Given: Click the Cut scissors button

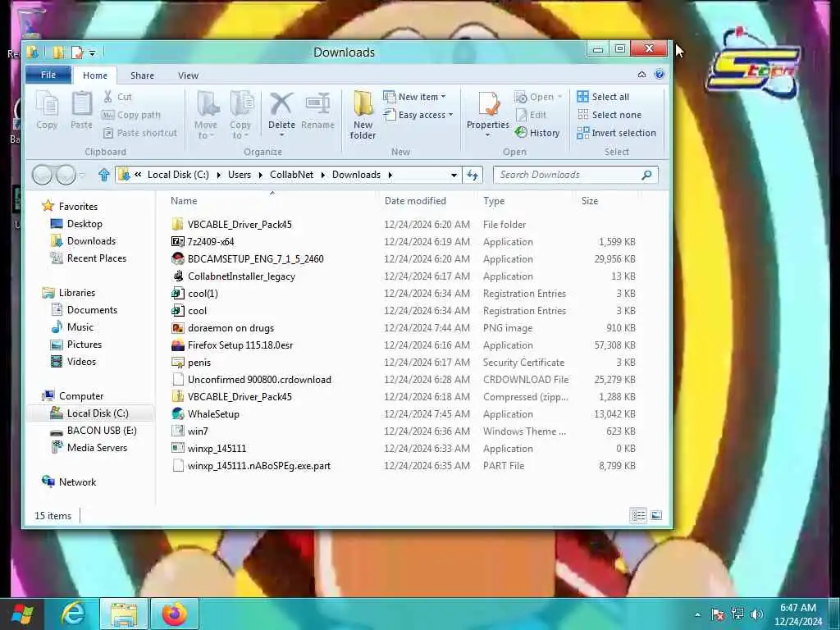Looking at the screenshot, I should (117, 97).
